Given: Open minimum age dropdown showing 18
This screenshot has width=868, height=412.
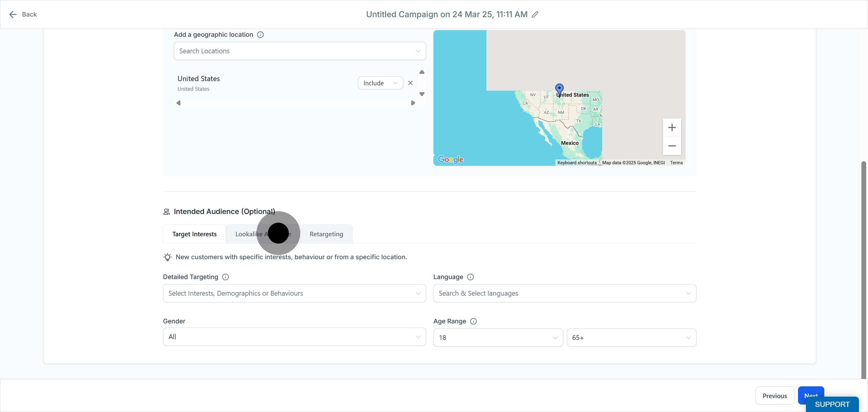Looking at the screenshot, I should click(x=498, y=338).
